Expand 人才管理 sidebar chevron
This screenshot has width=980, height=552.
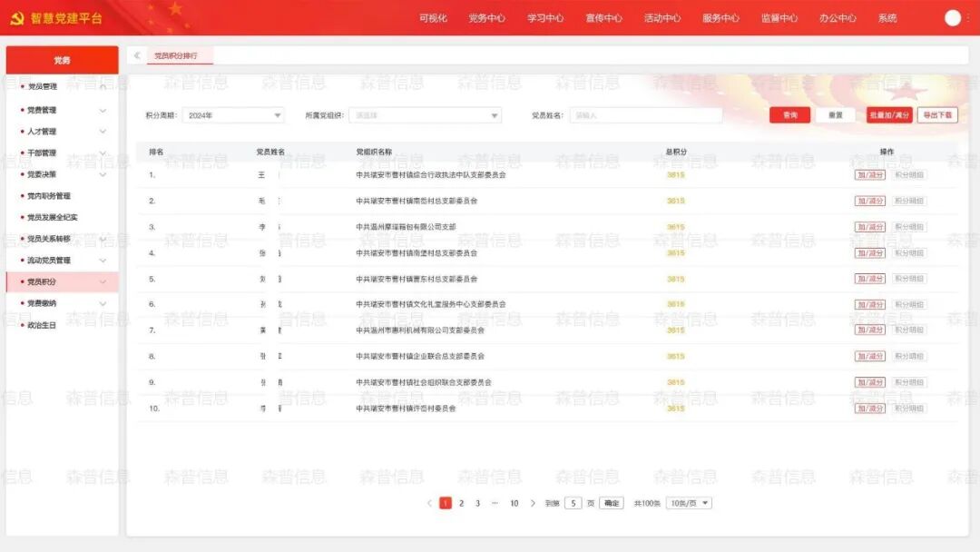tap(103, 132)
